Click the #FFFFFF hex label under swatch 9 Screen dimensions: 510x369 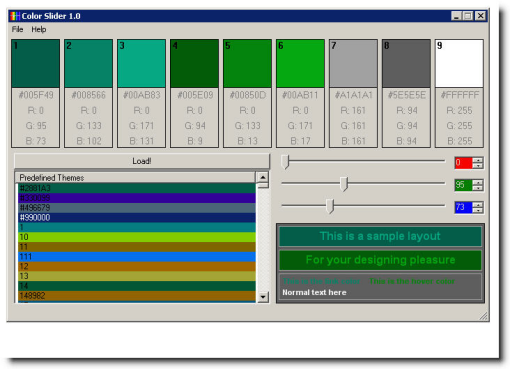coord(460,95)
